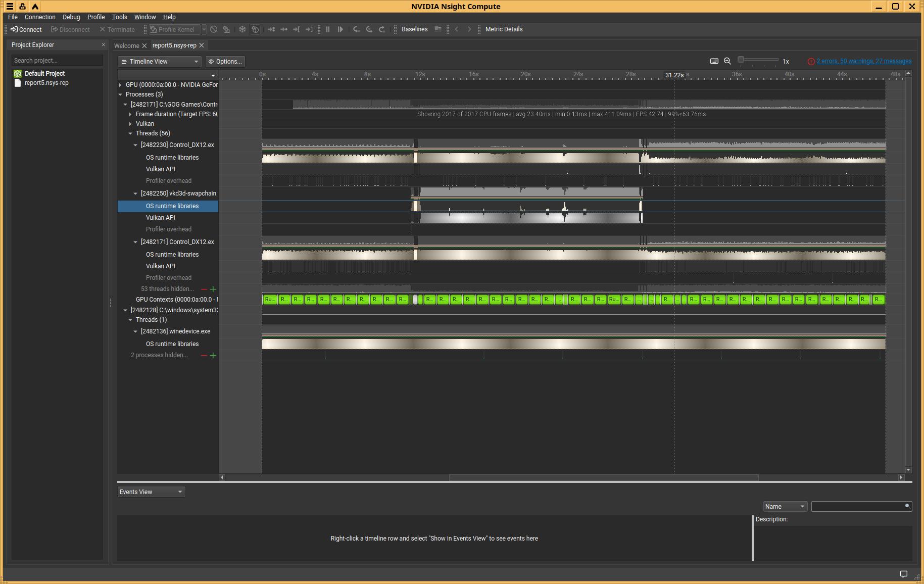The image size is (924, 584).
Task: Click the zoom out magnifier icon
Action: tap(727, 61)
